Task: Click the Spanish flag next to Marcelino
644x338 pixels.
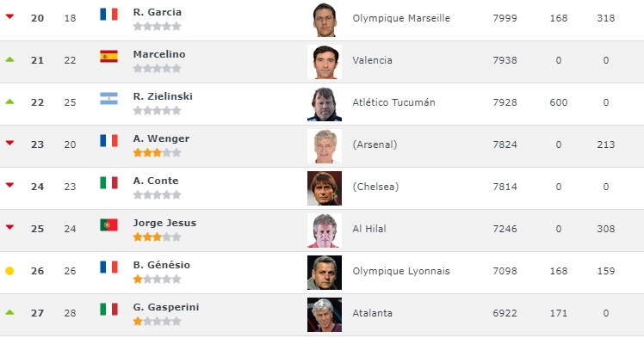Action: (108, 56)
